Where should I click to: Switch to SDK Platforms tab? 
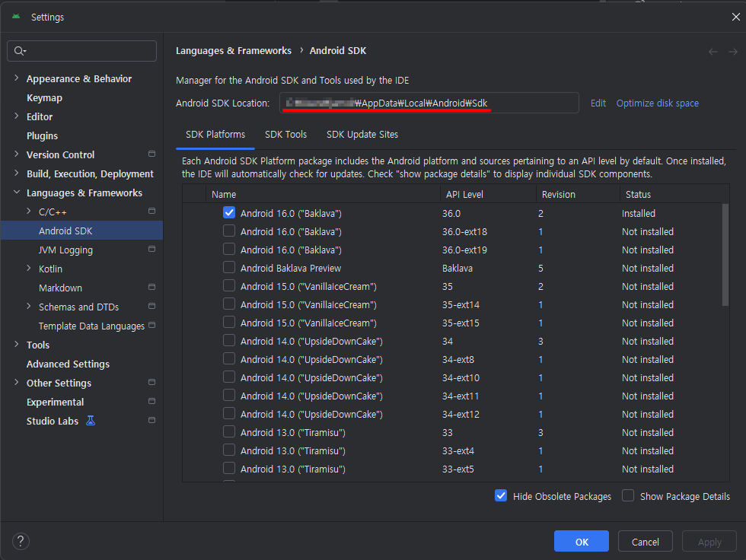(215, 135)
